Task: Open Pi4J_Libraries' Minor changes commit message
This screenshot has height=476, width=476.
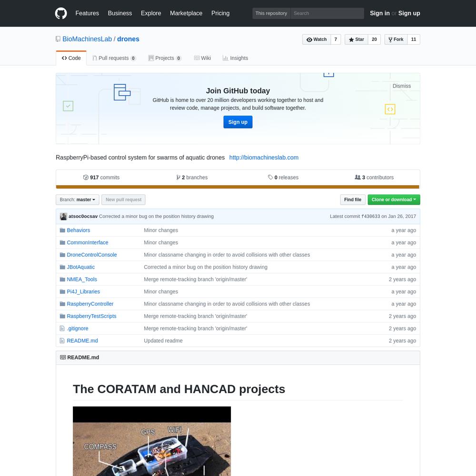Action: (x=161, y=292)
